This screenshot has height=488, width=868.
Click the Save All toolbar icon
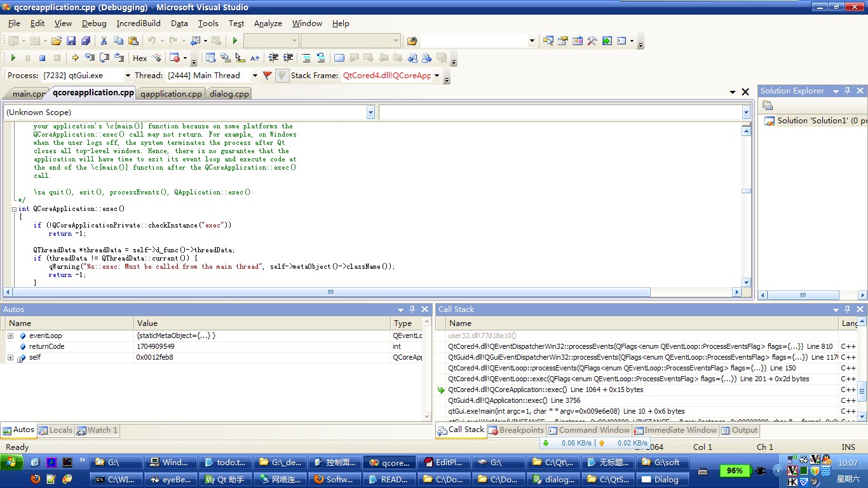point(85,41)
